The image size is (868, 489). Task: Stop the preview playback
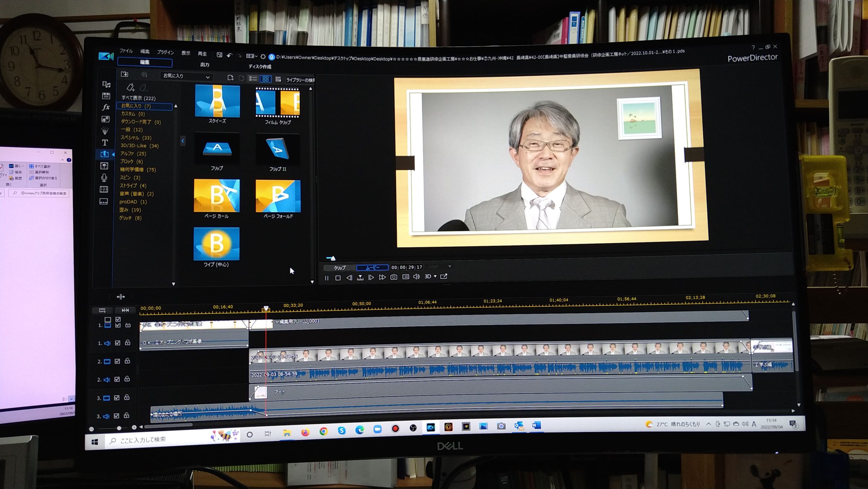coord(338,278)
